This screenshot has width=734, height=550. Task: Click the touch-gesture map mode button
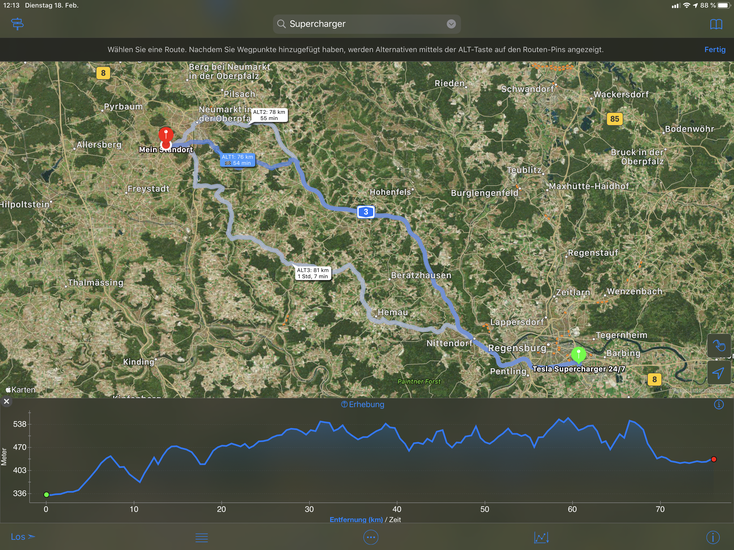pyautogui.click(x=719, y=346)
